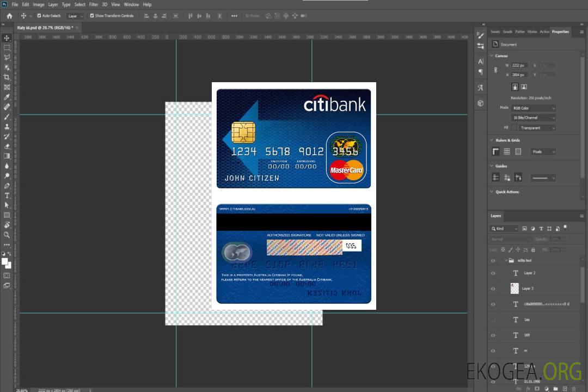Select the Zoom tool
Image resolution: width=588 pixels, height=392 pixels.
tap(7, 235)
